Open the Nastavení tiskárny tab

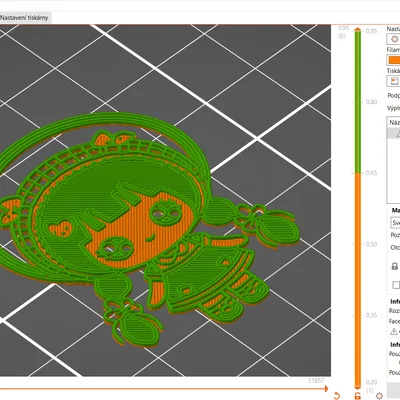(x=25, y=18)
